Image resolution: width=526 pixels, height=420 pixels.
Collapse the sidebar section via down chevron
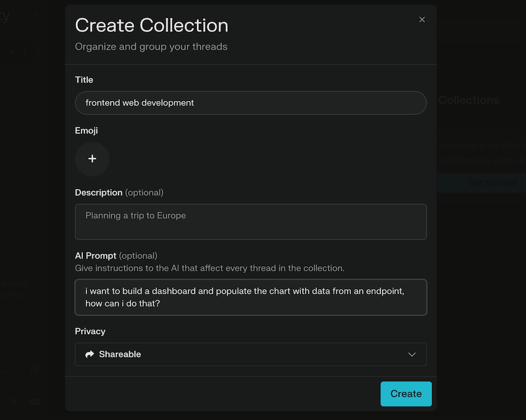[14, 369]
